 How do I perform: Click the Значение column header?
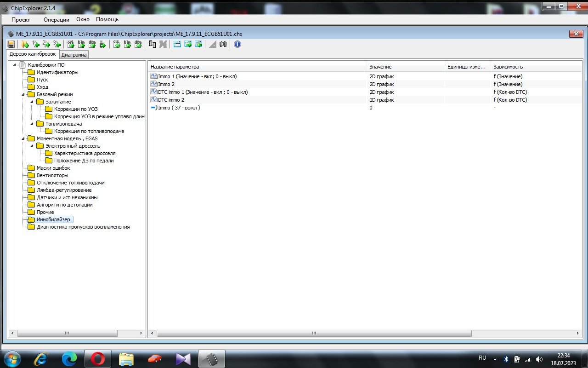pos(380,67)
